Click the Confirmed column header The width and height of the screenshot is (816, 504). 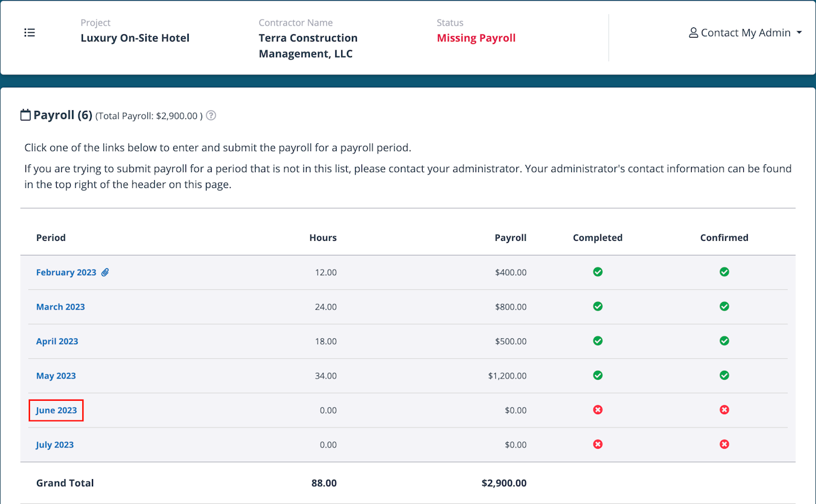pyautogui.click(x=724, y=238)
